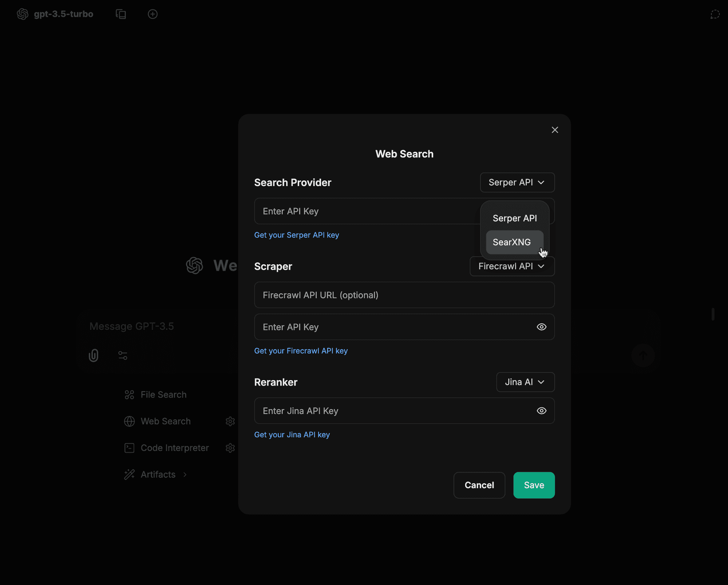The height and width of the screenshot is (585, 728).
Task: Click the attach file paperclip icon
Action: pyautogui.click(x=94, y=355)
